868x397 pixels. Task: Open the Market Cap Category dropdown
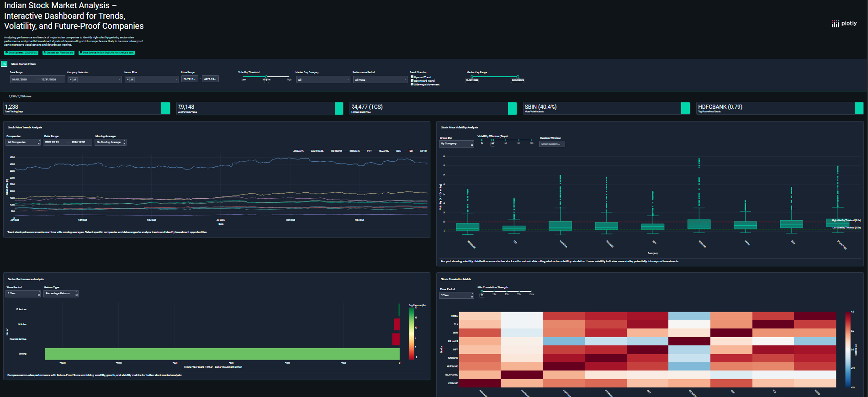click(323, 79)
